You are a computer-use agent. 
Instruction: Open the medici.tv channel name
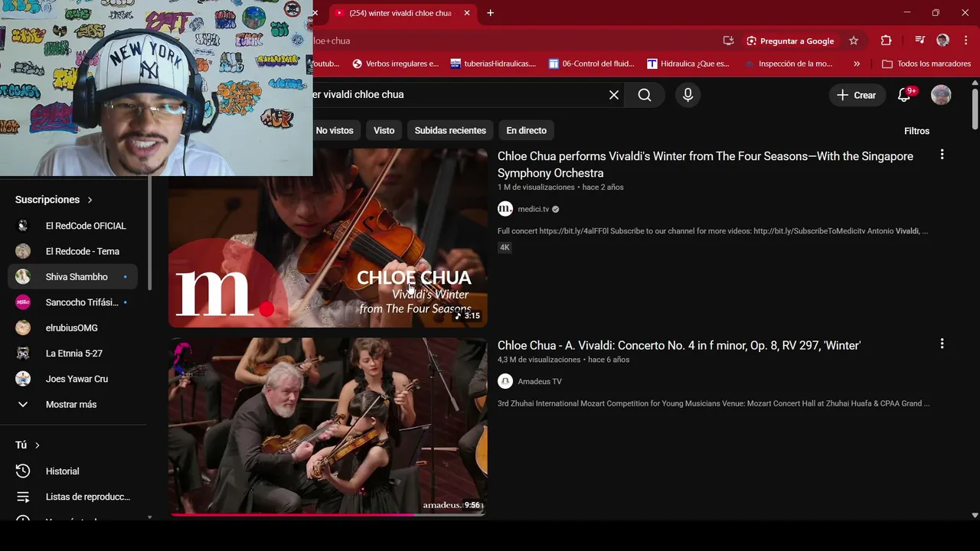pos(534,209)
